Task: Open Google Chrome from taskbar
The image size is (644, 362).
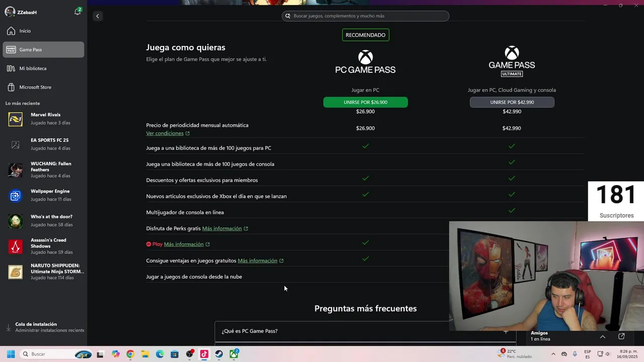Action: (x=130, y=354)
